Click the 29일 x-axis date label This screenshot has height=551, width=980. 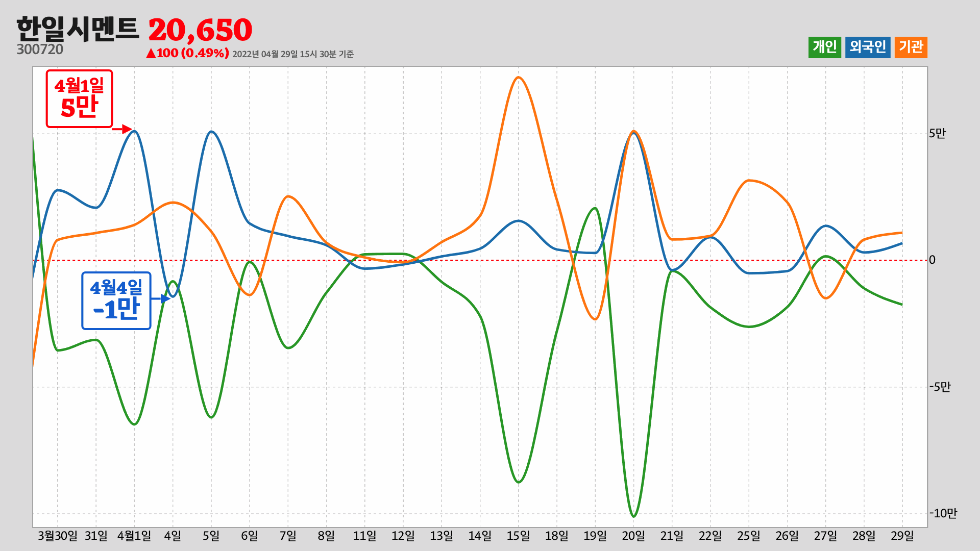(902, 536)
